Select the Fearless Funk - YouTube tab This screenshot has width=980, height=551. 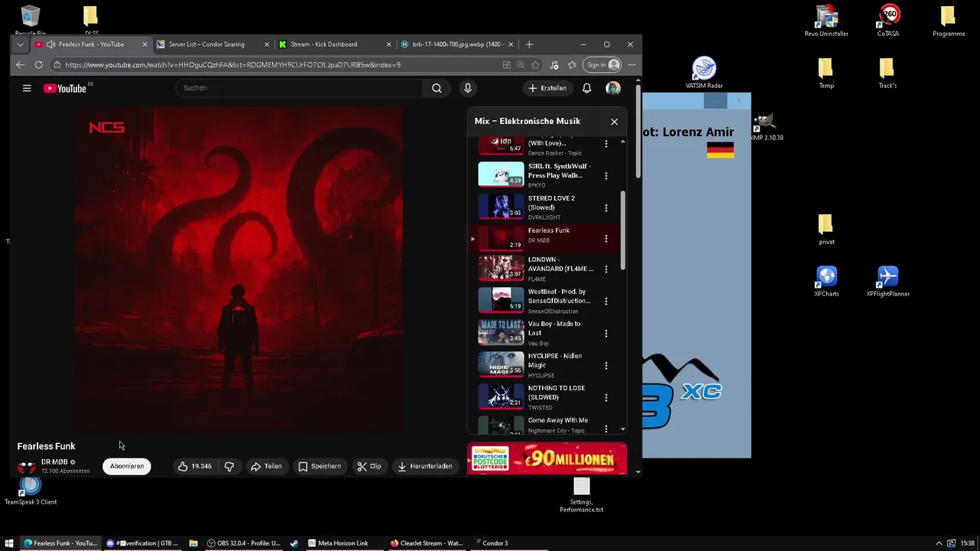[x=90, y=44]
